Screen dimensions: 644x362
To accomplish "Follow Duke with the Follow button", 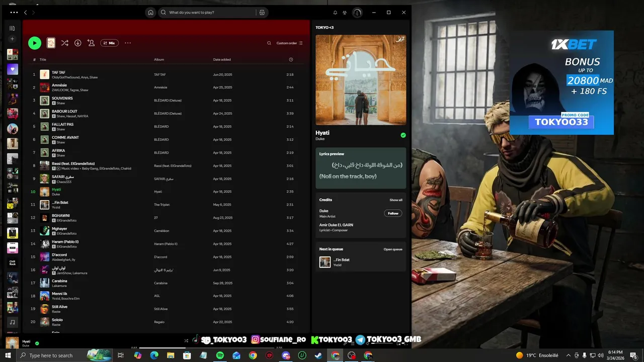I will tap(393, 213).
